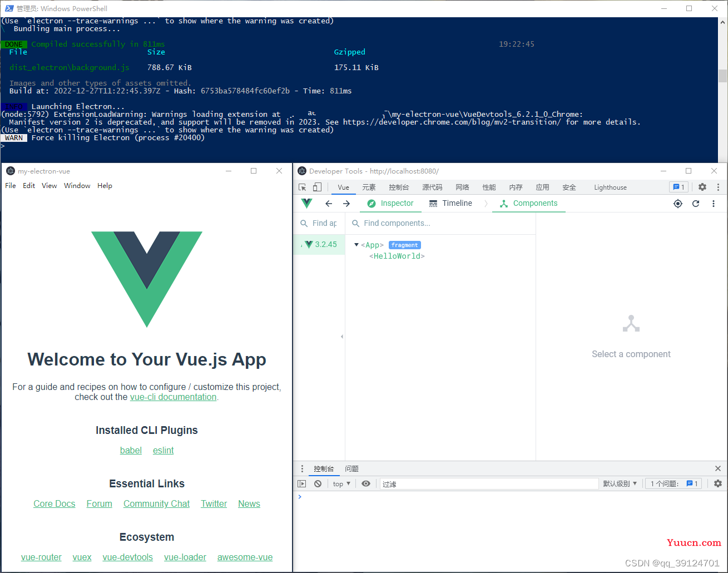This screenshot has height=573, width=728.
Task: Click the Vue devtools forward arrow
Action: coord(346,204)
